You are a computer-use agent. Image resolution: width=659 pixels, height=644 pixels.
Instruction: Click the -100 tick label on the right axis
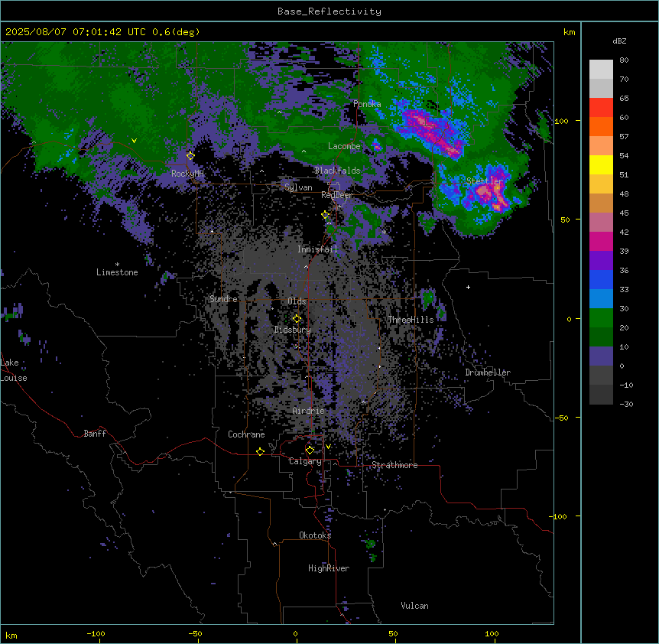click(x=559, y=516)
